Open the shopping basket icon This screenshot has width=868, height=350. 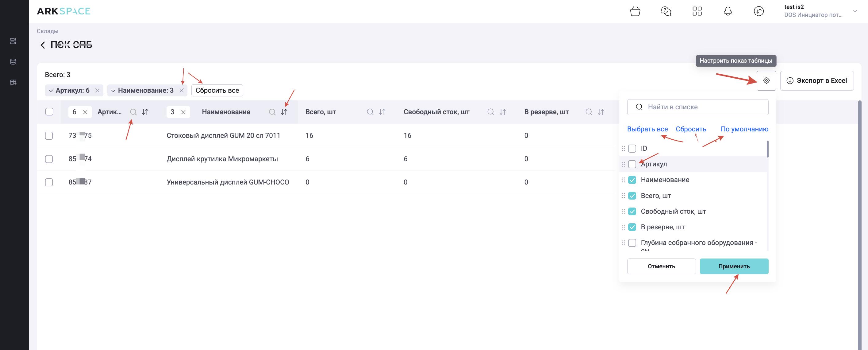tap(635, 11)
